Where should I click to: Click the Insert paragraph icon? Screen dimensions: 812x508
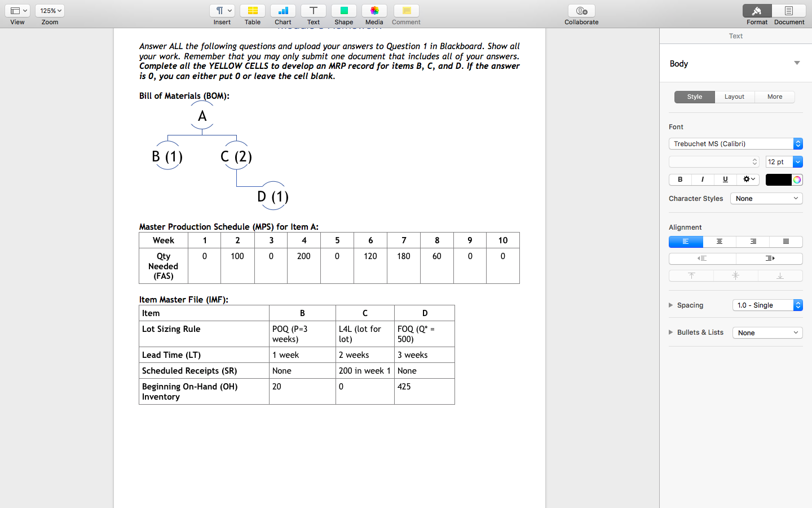(x=222, y=11)
